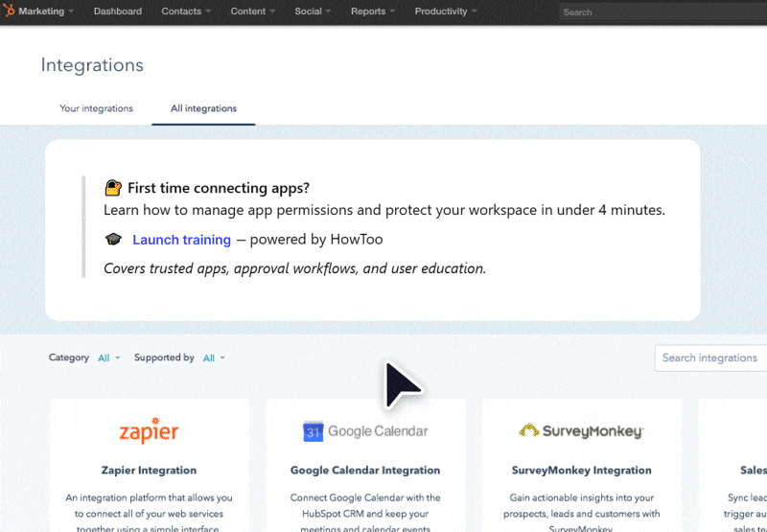The width and height of the screenshot is (767, 532).
Task: Click the Launch training link
Action: click(181, 240)
